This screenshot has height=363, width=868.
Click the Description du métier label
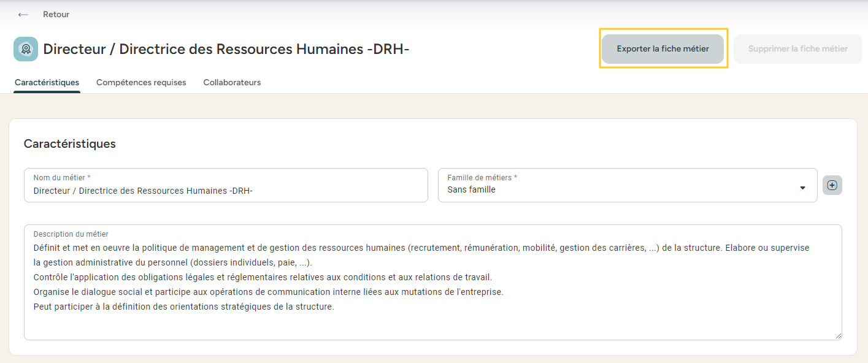point(71,234)
